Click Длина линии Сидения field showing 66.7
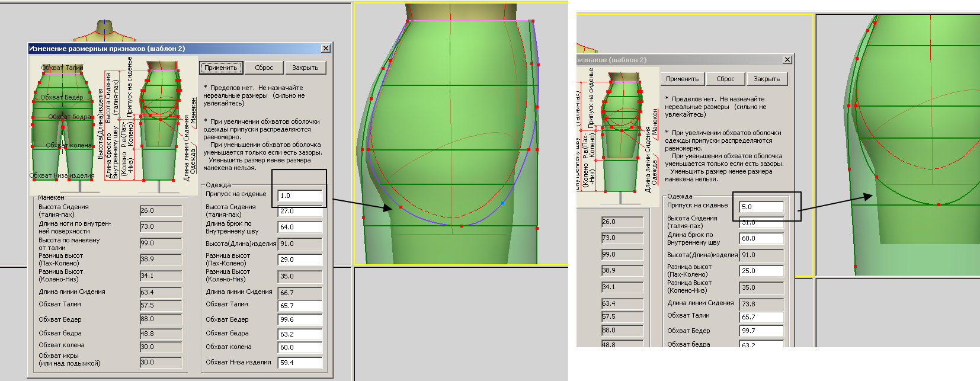This screenshot has height=381, width=980. (x=300, y=293)
